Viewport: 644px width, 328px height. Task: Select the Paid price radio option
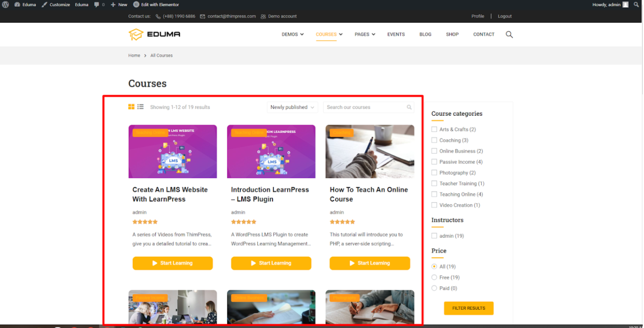[x=434, y=288]
